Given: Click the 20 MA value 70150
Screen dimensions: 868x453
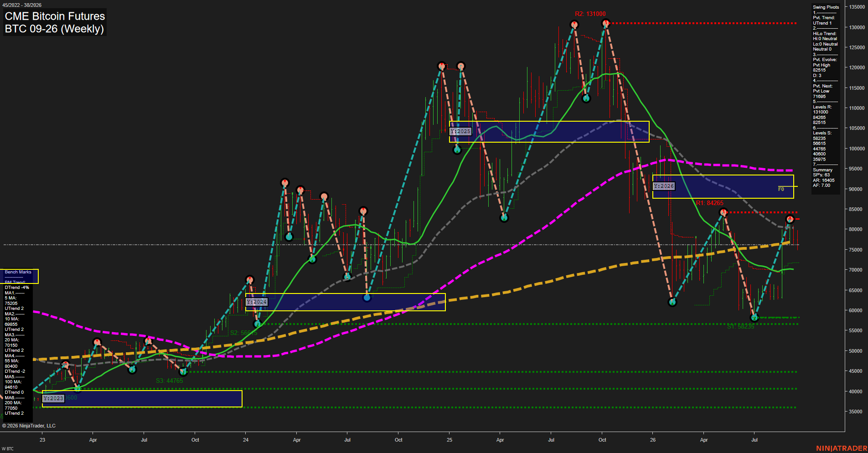Looking at the screenshot, I should pyautogui.click(x=11, y=345).
